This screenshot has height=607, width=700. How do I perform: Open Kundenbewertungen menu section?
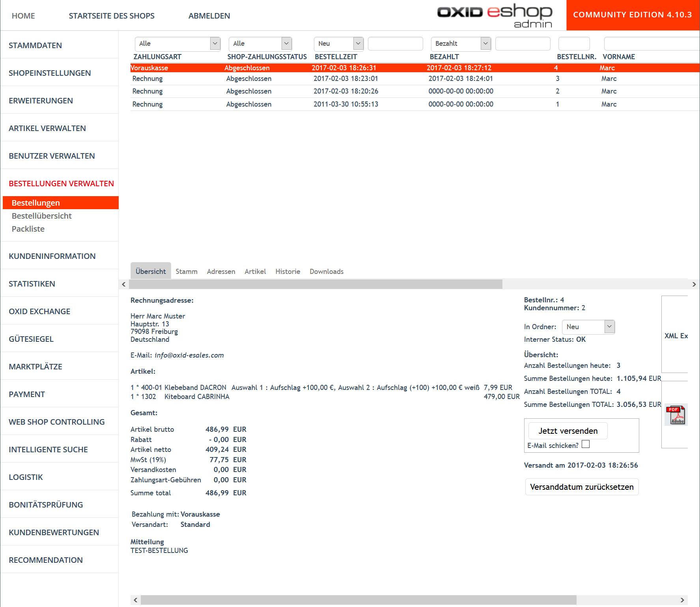pyautogui.click(x=54, y=532)
